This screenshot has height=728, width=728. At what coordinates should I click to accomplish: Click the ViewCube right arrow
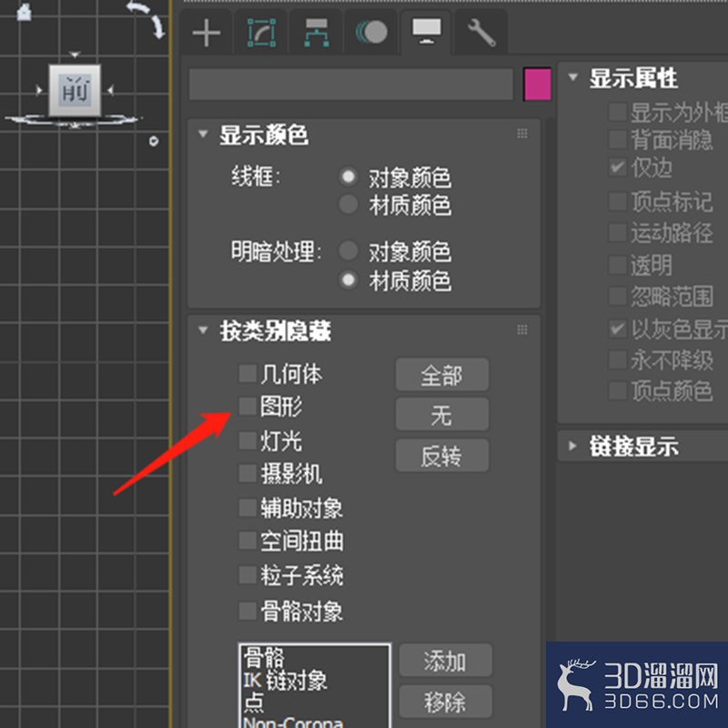110,90
